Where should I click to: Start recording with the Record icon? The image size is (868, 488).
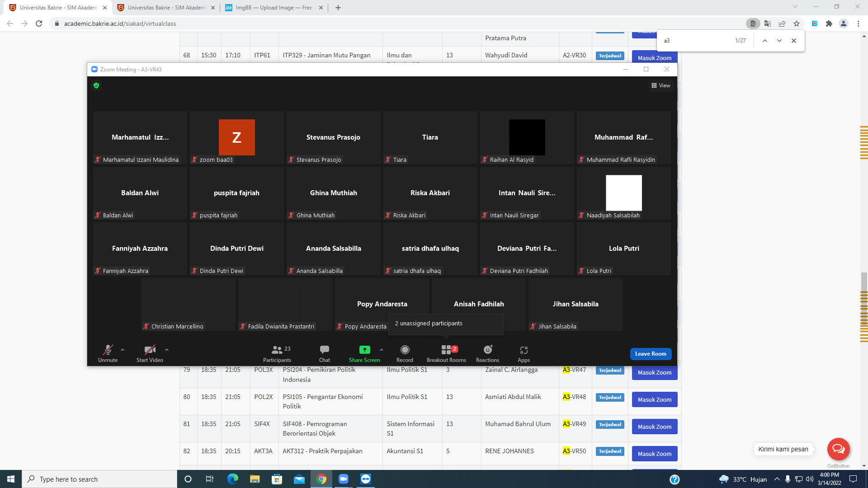pyautogui.click(x=405, y=350)
